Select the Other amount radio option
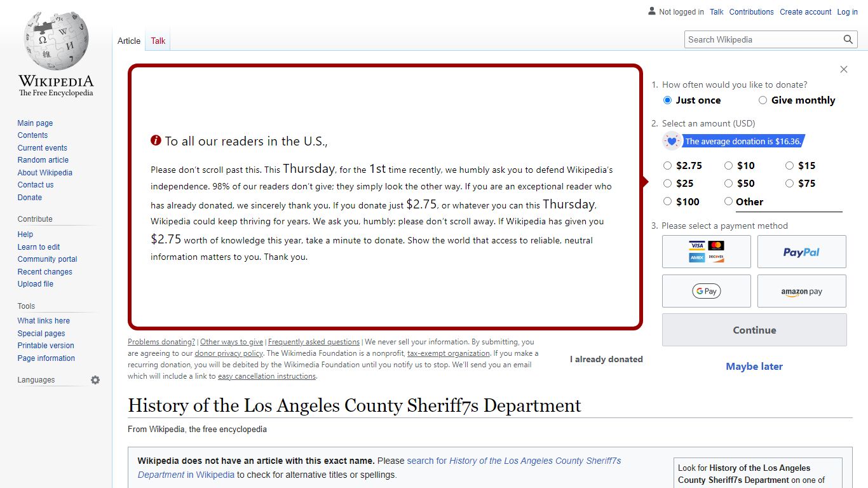Viewport: 868px width, 488px height. (728, 201)
